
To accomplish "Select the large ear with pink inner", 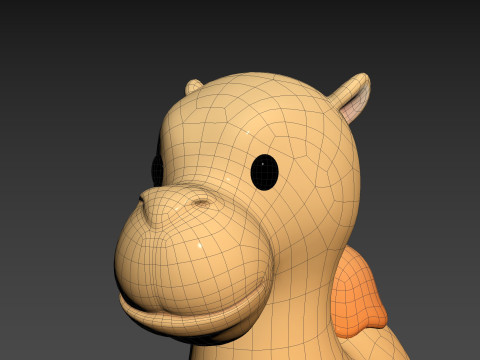I will tap(351, 98).
